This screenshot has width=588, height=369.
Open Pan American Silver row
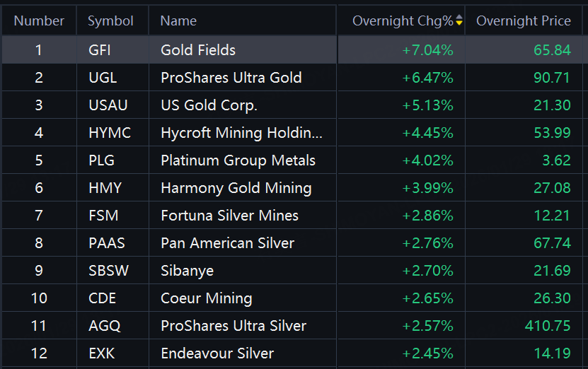[227, 243]
